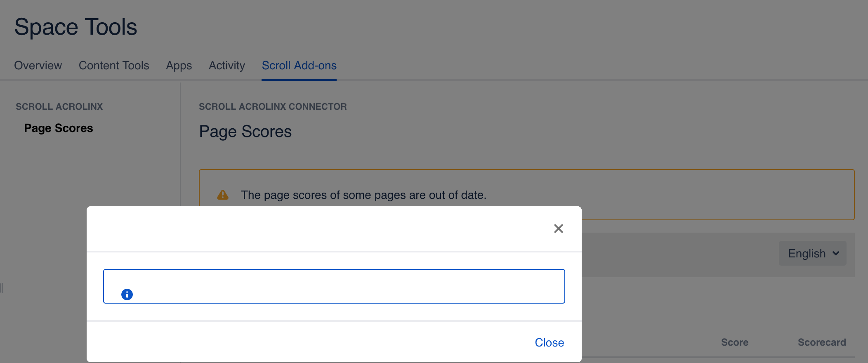Open the Apps tab
This screenshot has height=363, width=868.
point(179,66)
